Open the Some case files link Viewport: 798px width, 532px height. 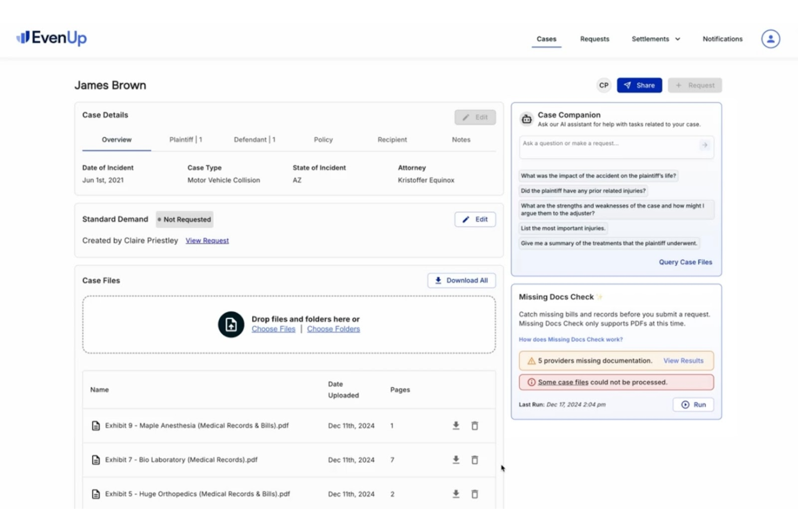563,382
